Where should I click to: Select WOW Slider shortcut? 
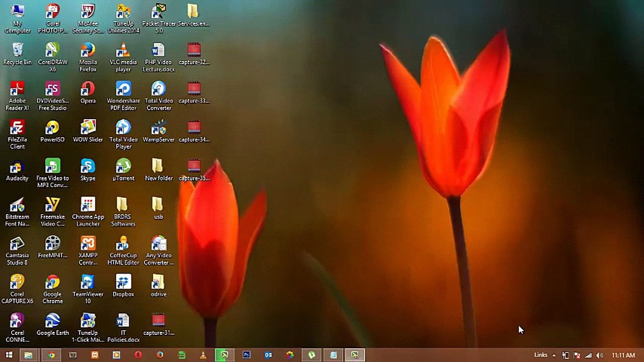click(88, 131)
